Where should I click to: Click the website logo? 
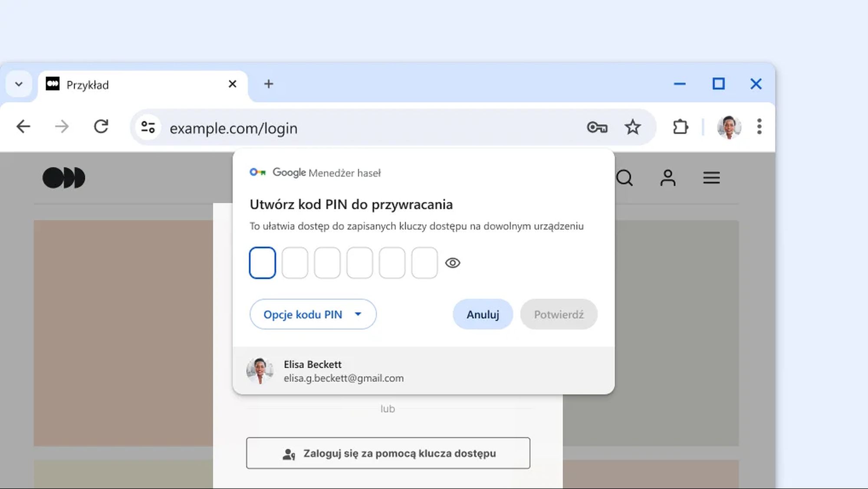(x=64, y=178)
